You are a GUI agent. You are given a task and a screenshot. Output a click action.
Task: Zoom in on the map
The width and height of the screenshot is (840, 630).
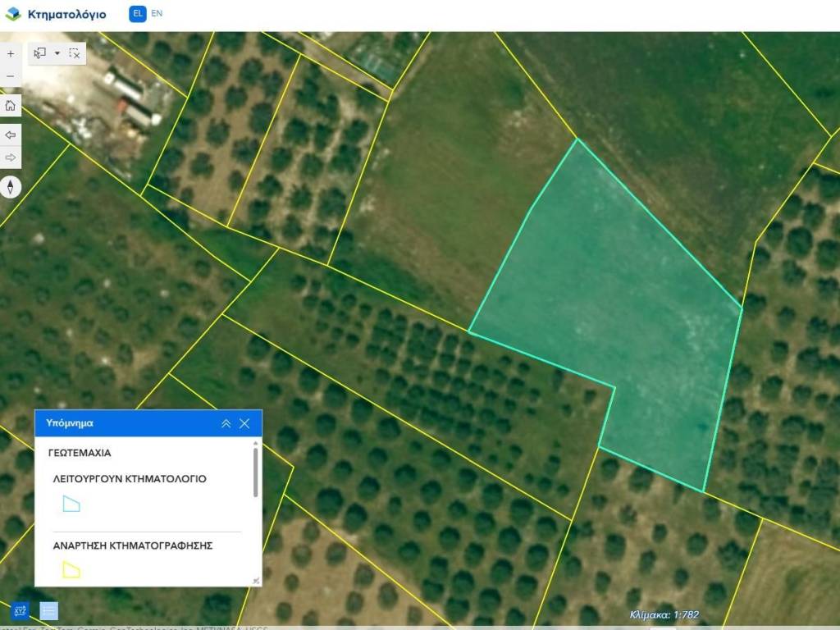pyautogui.click(x=11, y=54)
